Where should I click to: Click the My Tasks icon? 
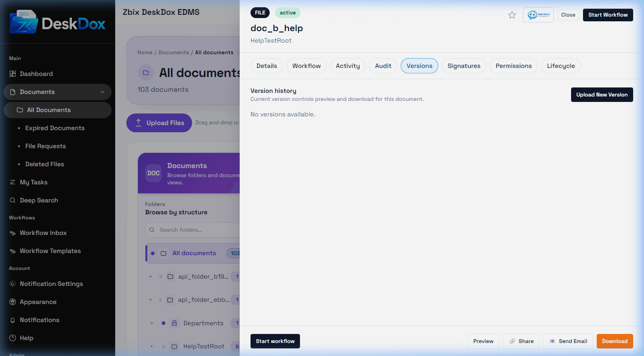click(x=13, y=182)
